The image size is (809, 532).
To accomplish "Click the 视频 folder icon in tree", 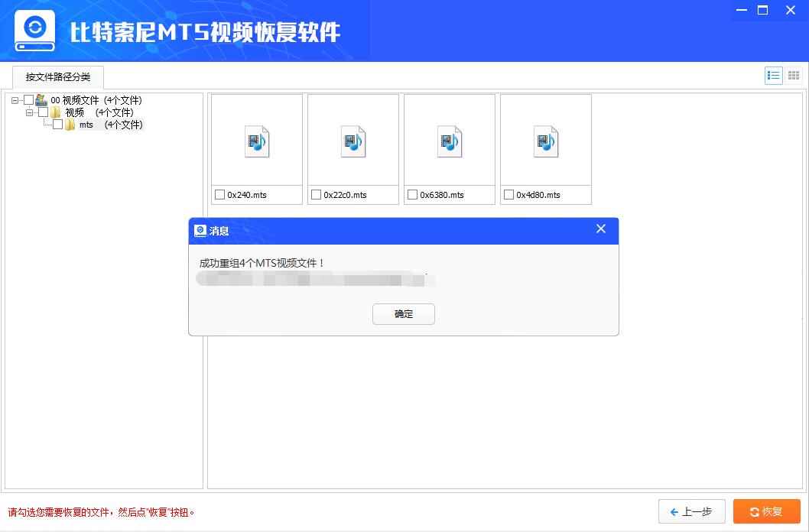I will click(x=55, y=112).
